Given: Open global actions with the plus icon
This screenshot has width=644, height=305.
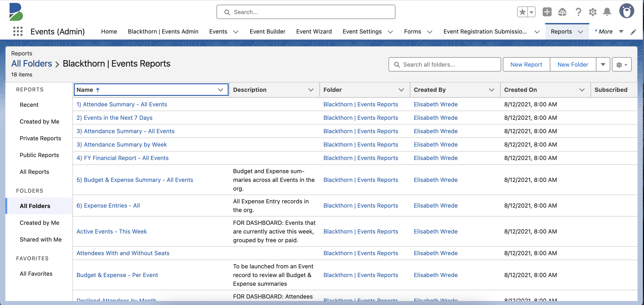Looking at the screenshot, I should click(x=547, y=12).
